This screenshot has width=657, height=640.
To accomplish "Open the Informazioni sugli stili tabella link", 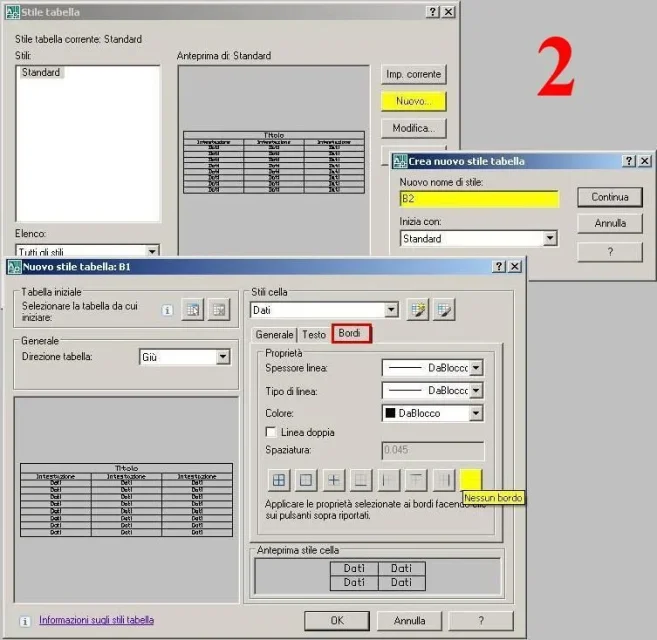I will click(x=96, y=620).
